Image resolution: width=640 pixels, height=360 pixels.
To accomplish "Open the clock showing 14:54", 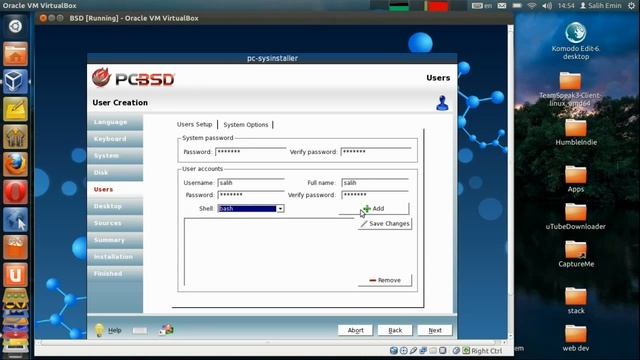I will (566, 6).
